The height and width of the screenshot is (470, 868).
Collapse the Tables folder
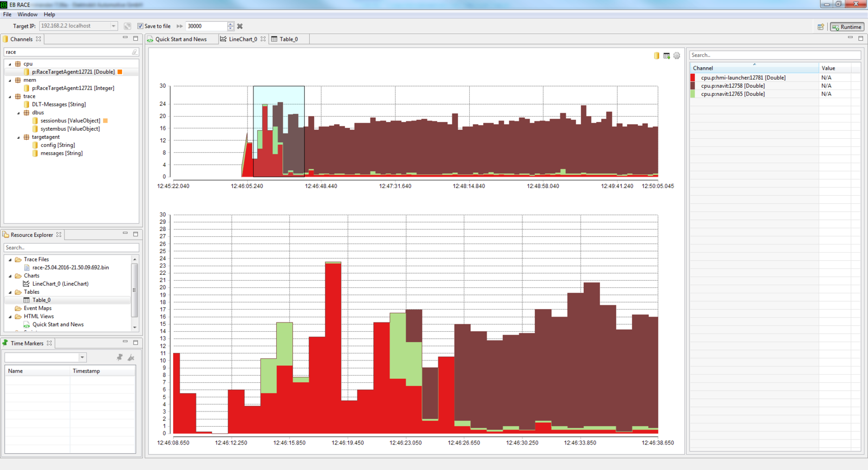pyautogui.click(x=10, y=292)
